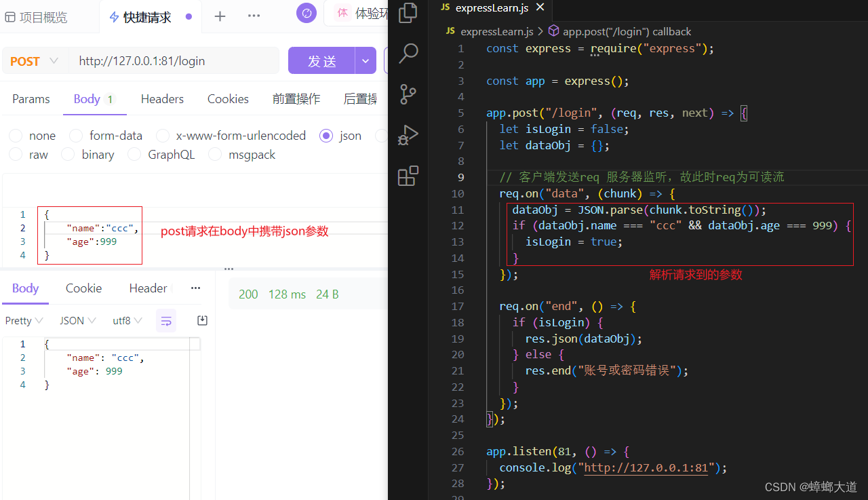Open the JSON response type dropdown
Viewport: 868px width, 500px height.
[77, 320]
